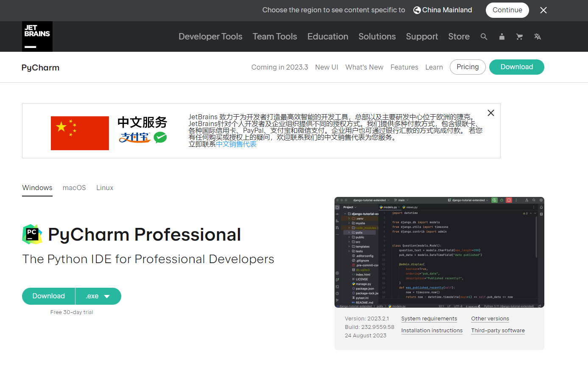Open the shopping cart icon
The image size is (588, 376).
519,36
